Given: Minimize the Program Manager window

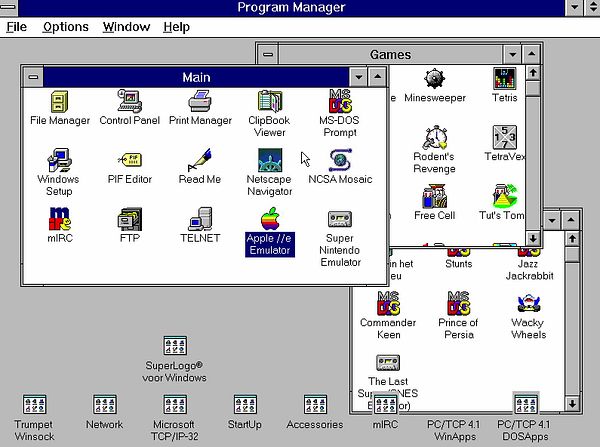Looking at the screenshot, I should pyautogui.click(x=574, y=7).
